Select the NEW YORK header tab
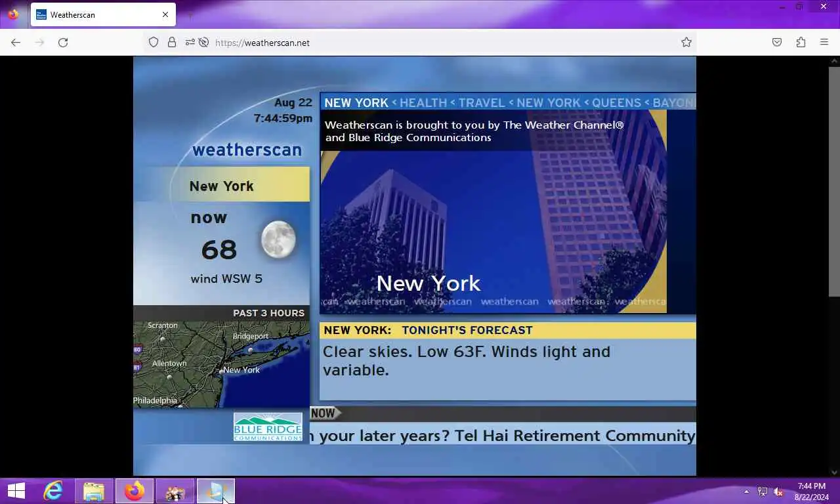This screenshot has width=840, height=504. pyautogui.click(x=356, y=102)
